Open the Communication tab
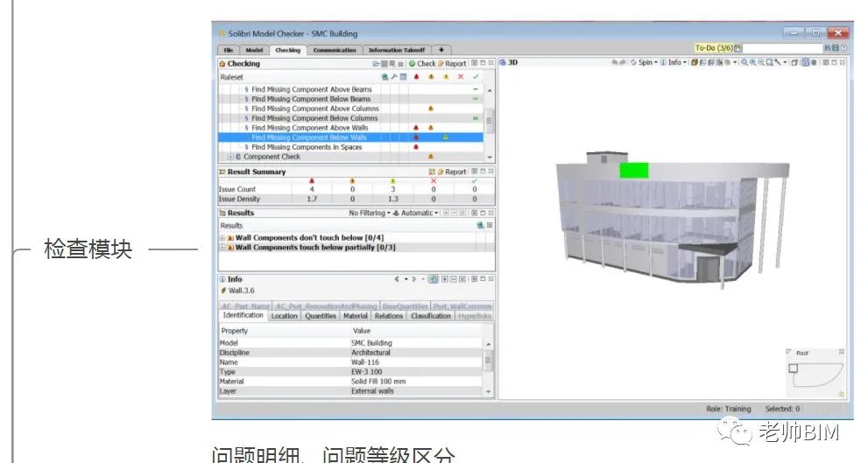Screen dimensions: 868x463 click(x=335, y=50)
